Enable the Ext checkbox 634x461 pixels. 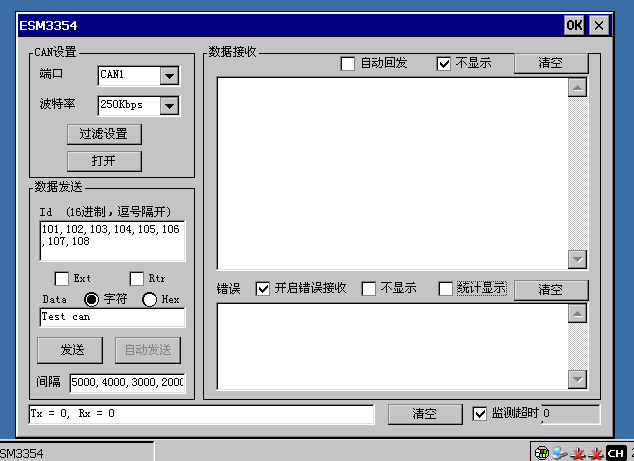pos(61,279)
